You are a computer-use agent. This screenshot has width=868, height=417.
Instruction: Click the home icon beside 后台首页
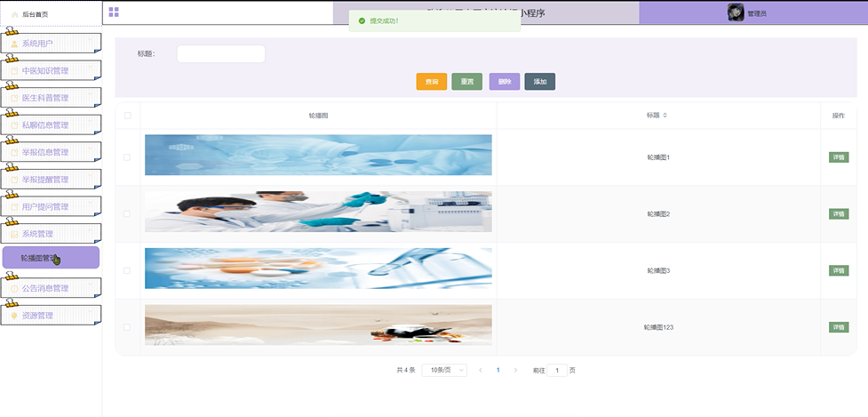point(15,14)
